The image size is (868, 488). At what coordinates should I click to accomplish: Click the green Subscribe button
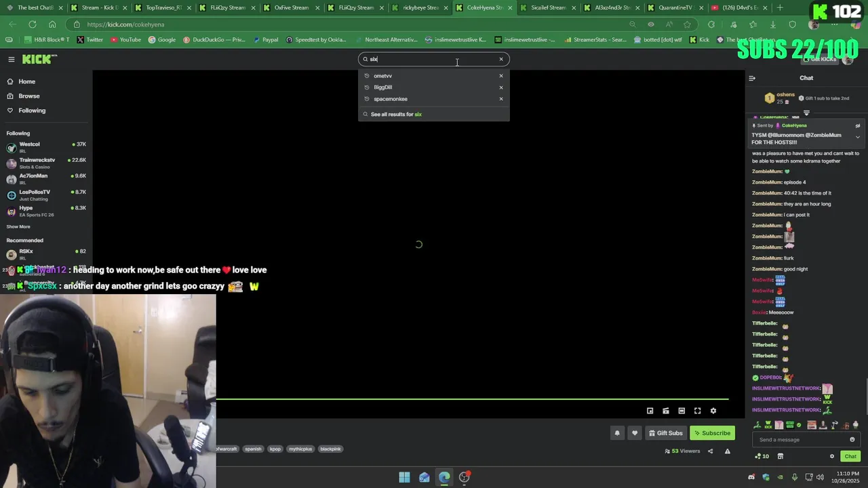click(x=712, y=433)
